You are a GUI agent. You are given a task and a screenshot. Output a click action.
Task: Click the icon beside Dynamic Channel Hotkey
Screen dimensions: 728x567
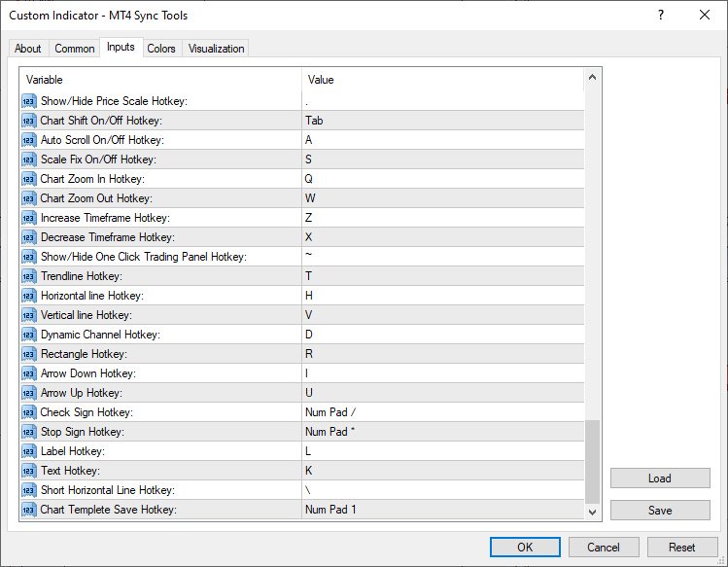click(29, 336)
